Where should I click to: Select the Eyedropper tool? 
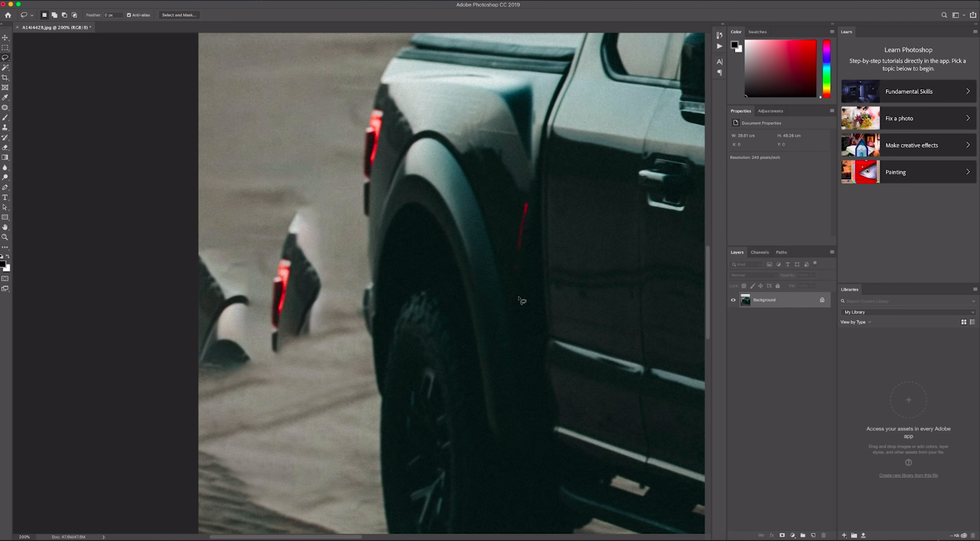[x=5, y=98]
